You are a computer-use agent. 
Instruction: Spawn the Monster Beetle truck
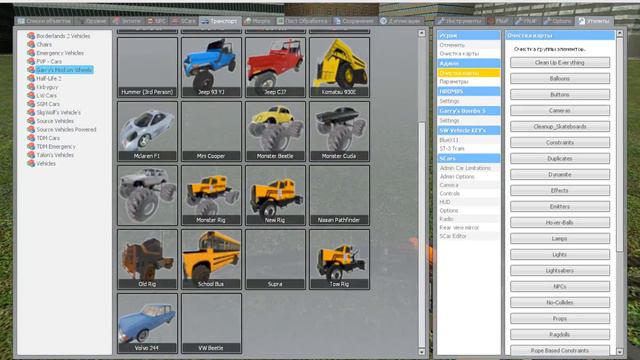pyautogui.click(x=275, y=131)
